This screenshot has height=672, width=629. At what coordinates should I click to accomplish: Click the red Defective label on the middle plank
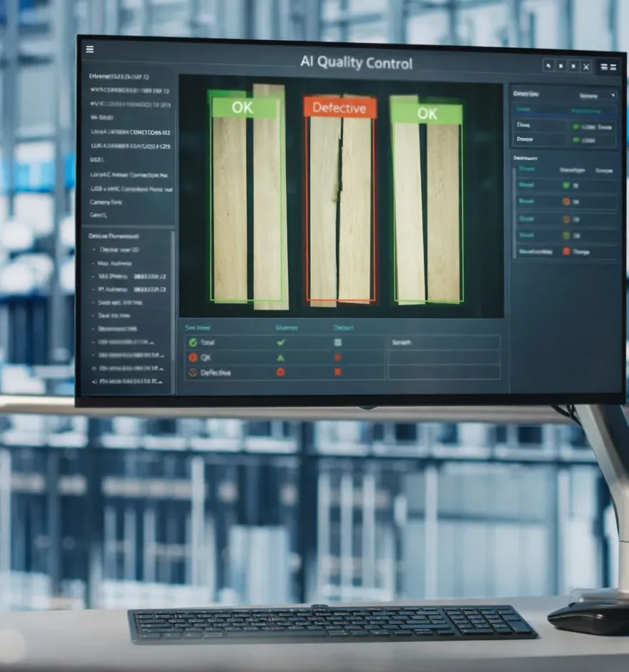point(340,109)
